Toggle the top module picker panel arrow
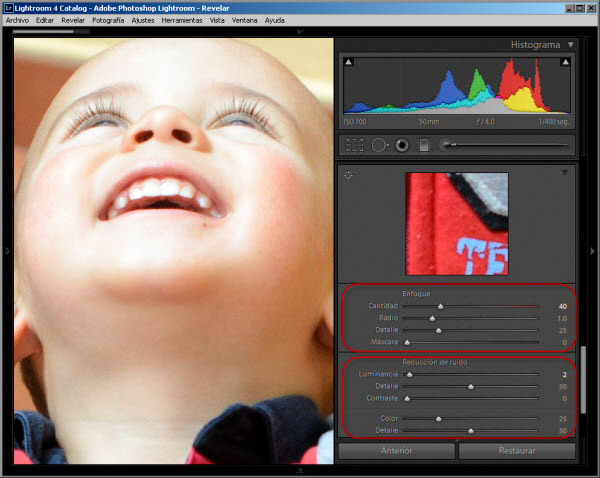This screenshot has height=478, width=600. pos(300,32)
